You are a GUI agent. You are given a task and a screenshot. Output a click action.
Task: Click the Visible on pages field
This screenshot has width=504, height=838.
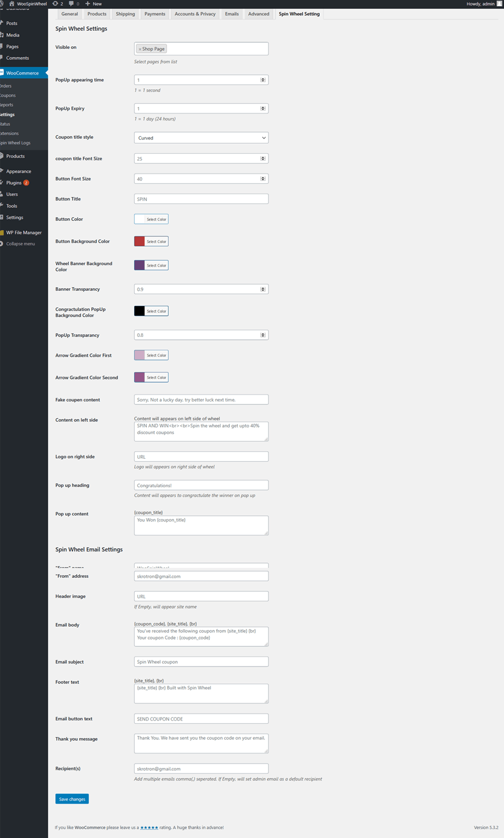tap(201, 49)
